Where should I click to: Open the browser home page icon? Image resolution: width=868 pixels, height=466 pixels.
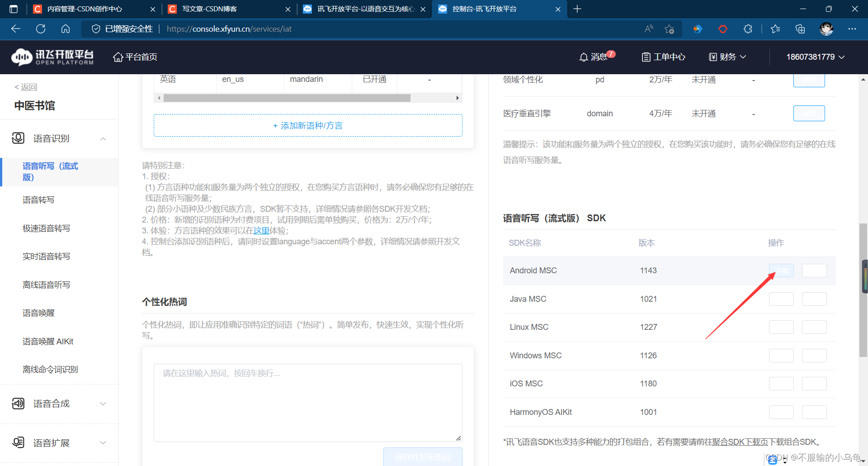coord(66,29)
